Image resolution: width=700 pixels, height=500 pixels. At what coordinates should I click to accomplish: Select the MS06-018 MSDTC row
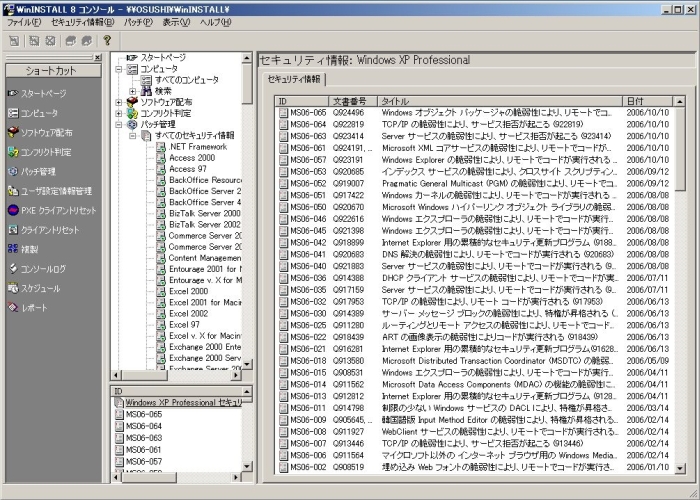point(475,361)
